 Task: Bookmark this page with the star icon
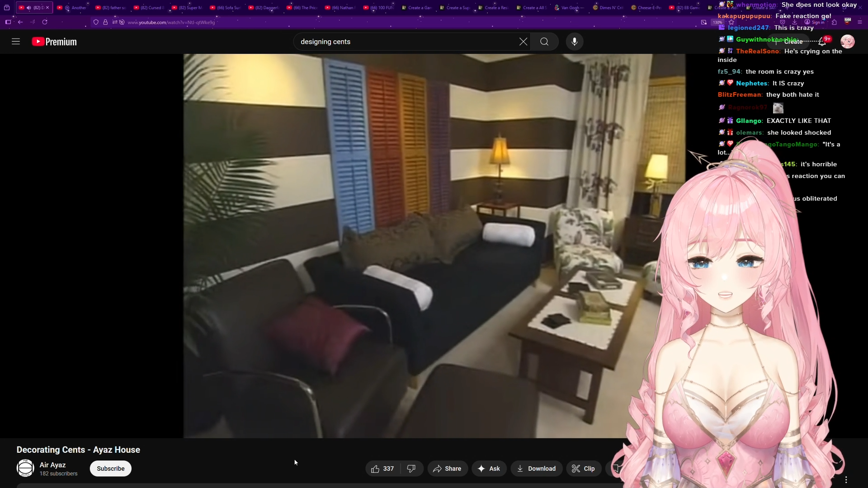tap(731, 22)
